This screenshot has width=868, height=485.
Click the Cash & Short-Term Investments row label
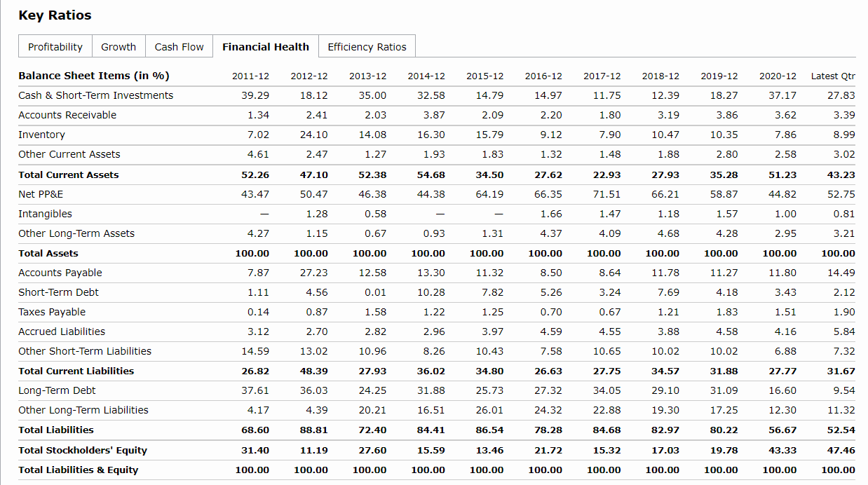click(x=95, y=95)
